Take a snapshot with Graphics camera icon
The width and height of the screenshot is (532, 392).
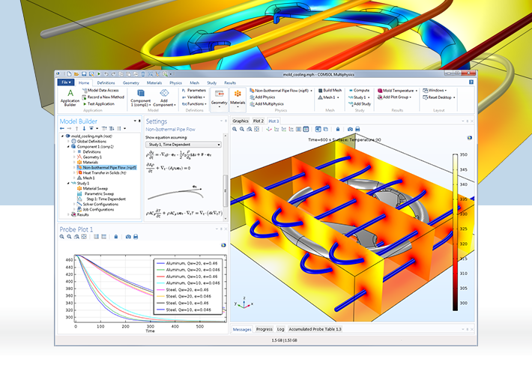[x=350, y=130]
